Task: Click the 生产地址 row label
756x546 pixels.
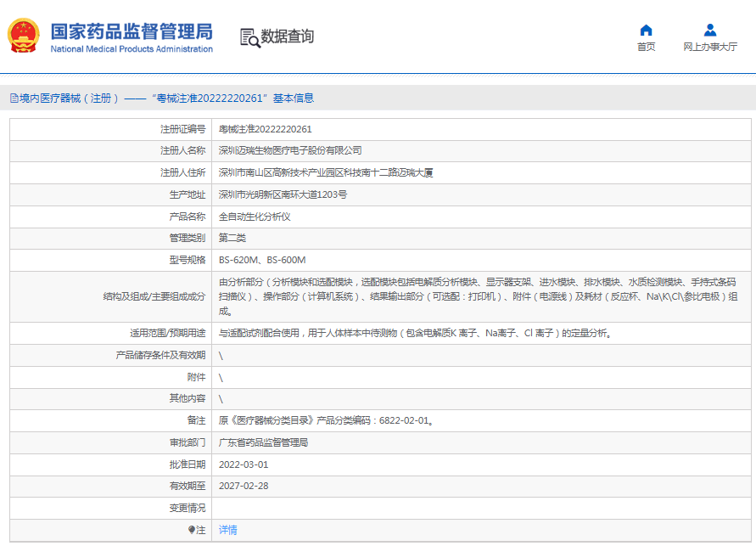Action: tap(187, 194)
